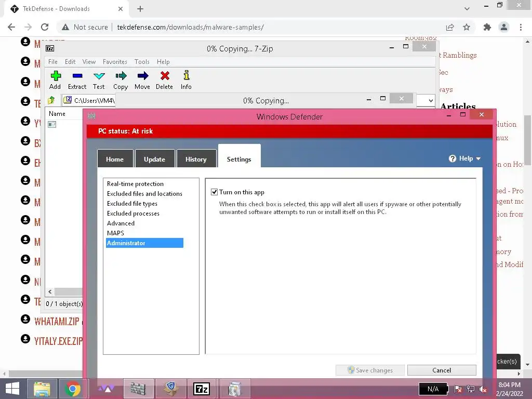Open the Chrome extensions puzzle icon
This screenshot has height=399, width=532.
487,27
